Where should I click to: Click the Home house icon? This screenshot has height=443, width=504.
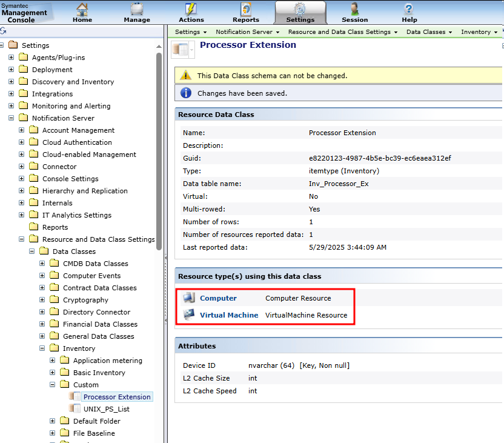click(x=82, y=8)
